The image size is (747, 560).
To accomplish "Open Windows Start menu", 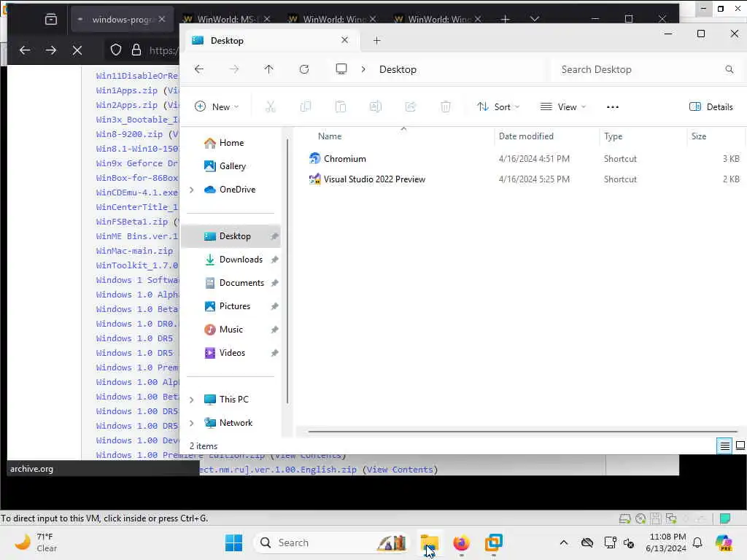I will tap(233, 542).
